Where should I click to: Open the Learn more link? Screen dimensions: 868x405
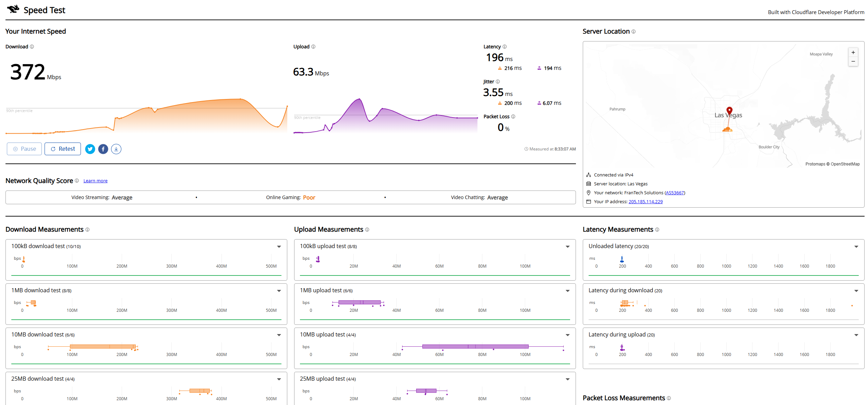point(95,181)
